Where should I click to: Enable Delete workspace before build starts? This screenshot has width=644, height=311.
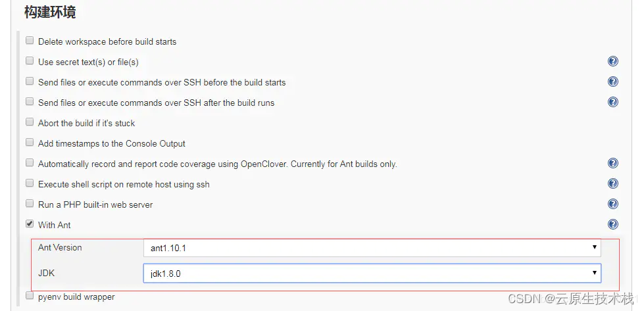tap(30, 41)
